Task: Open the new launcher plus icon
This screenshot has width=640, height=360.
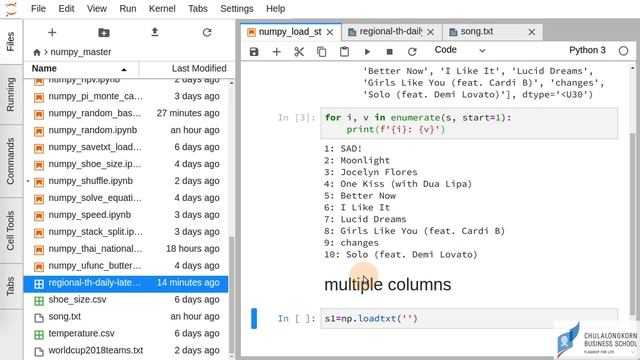Action: click(x=52, y=33)
